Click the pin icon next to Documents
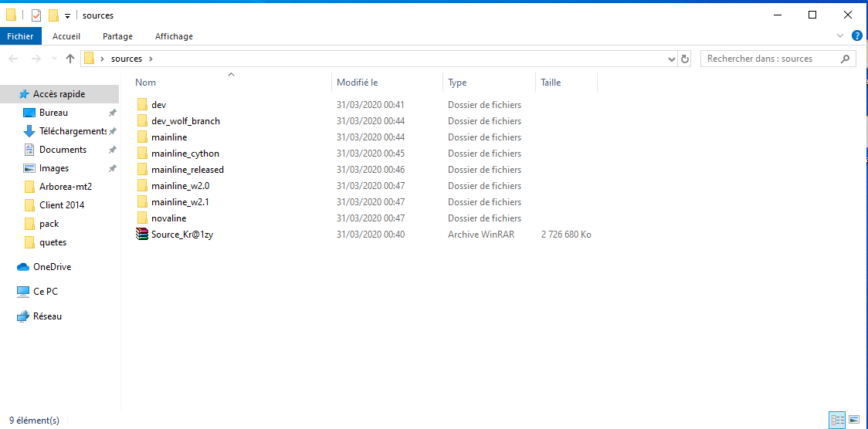This screenshot has width=868, height=429. tap(113, 150)
